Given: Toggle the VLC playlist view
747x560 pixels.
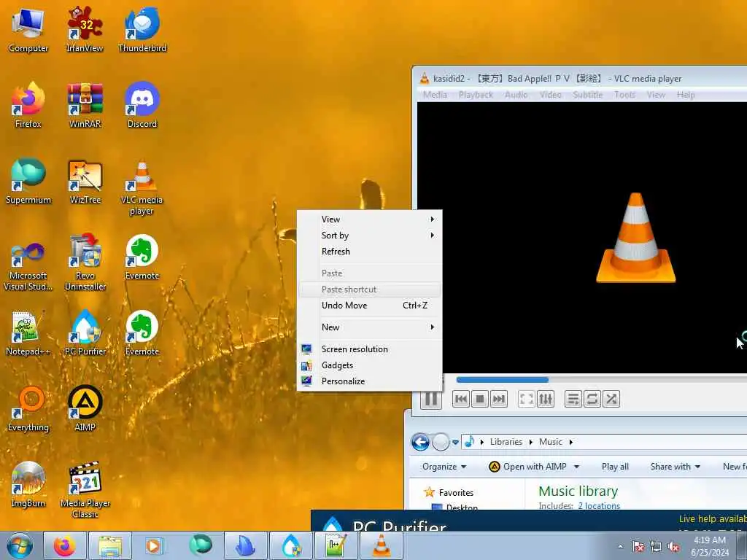Looking at the screenshot, I should 573,399.
